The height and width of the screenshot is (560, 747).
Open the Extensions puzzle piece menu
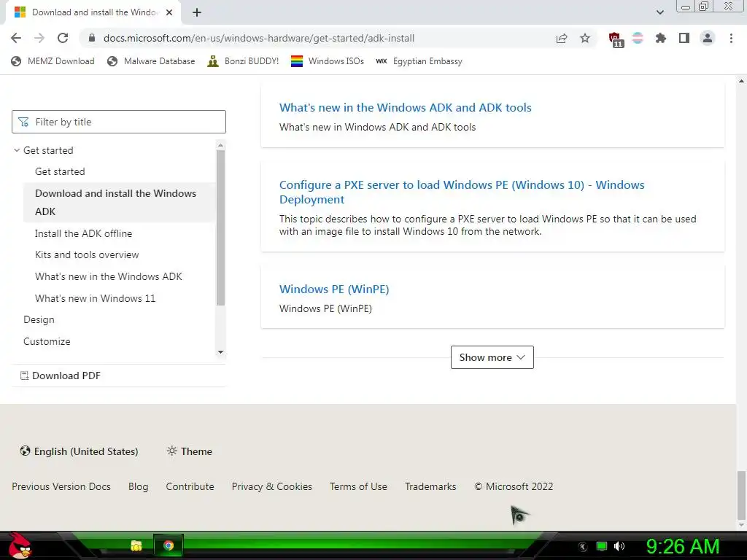pyautogui.click(x=661, y=38)
